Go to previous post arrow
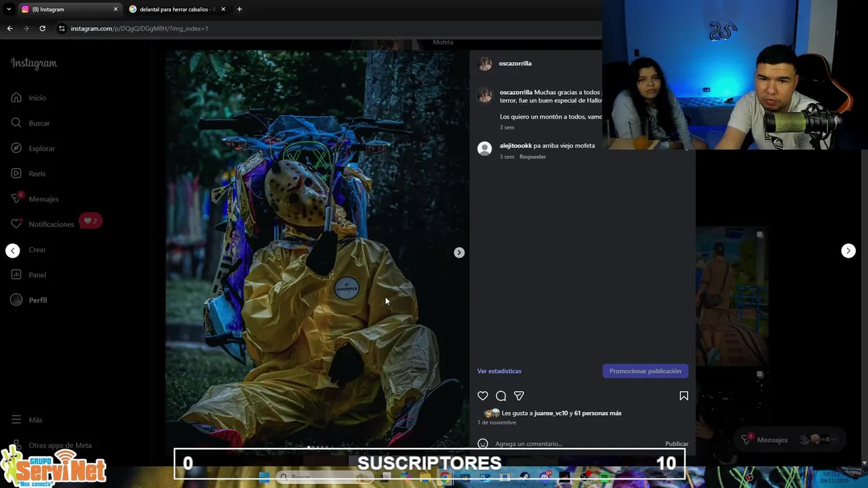This screenshot has width=868, height=488. tap(13, 251)
